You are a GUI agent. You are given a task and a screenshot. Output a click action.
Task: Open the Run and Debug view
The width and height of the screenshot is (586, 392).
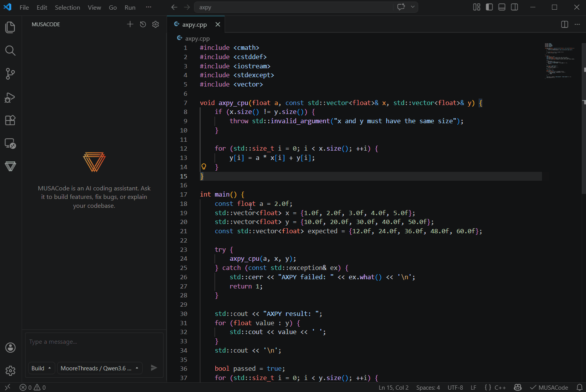(10, 97)
